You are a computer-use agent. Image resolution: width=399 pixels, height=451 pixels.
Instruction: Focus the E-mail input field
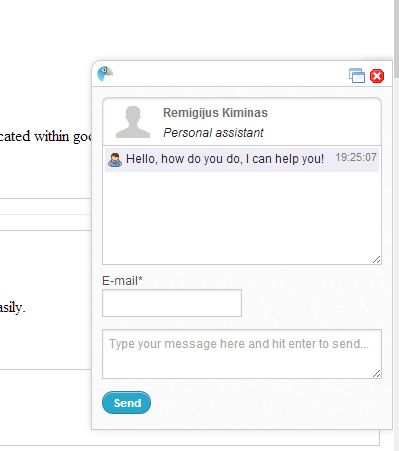172,303
